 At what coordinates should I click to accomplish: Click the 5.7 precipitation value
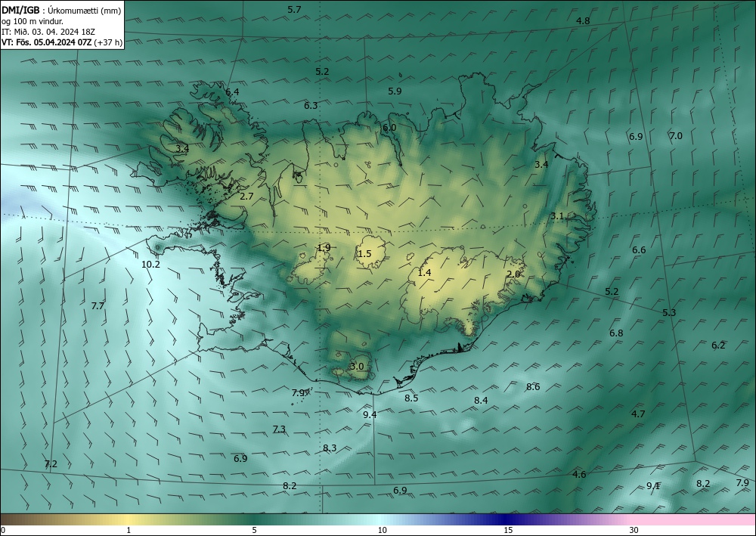pos(294,9)
